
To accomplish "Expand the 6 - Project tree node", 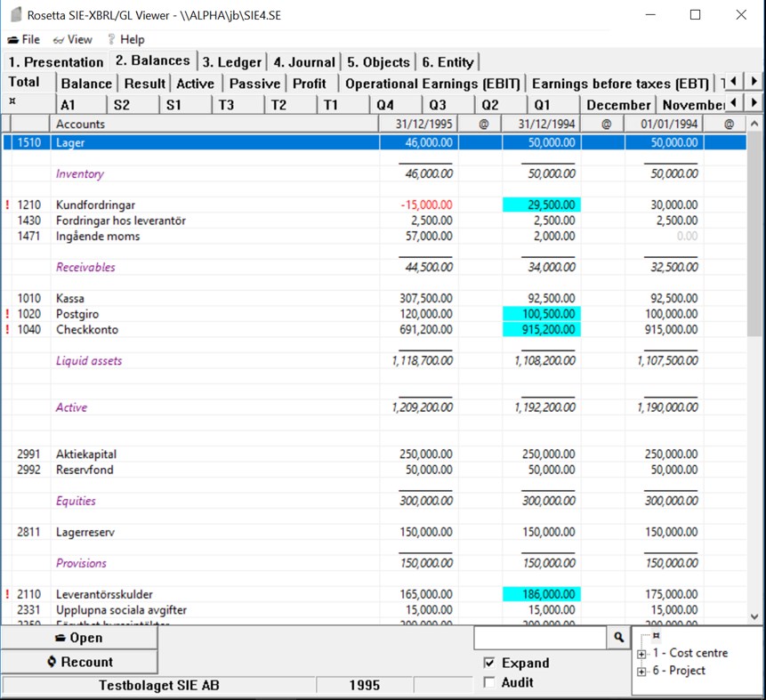I will click(x=641, y=672).
